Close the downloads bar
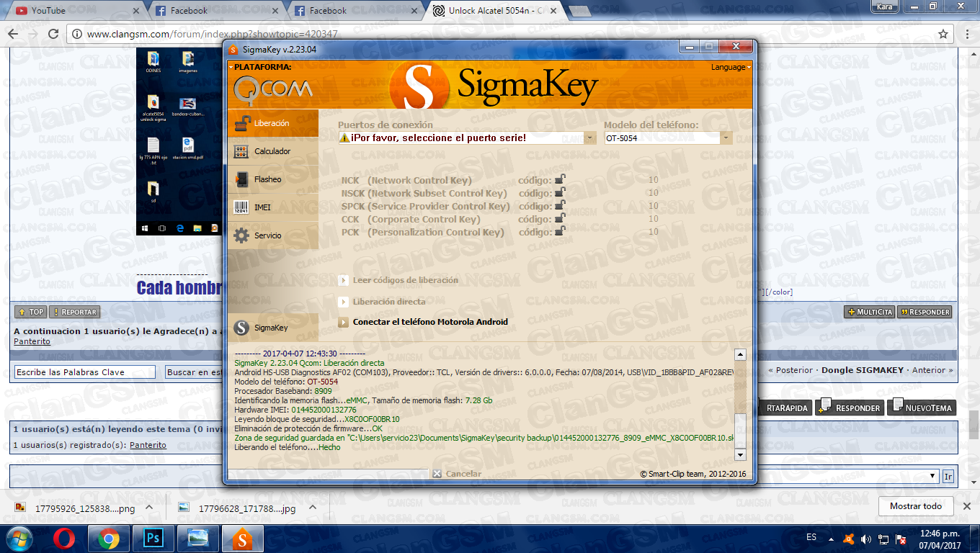The width and height of the screenshot is (980, 553). [968, 506]
